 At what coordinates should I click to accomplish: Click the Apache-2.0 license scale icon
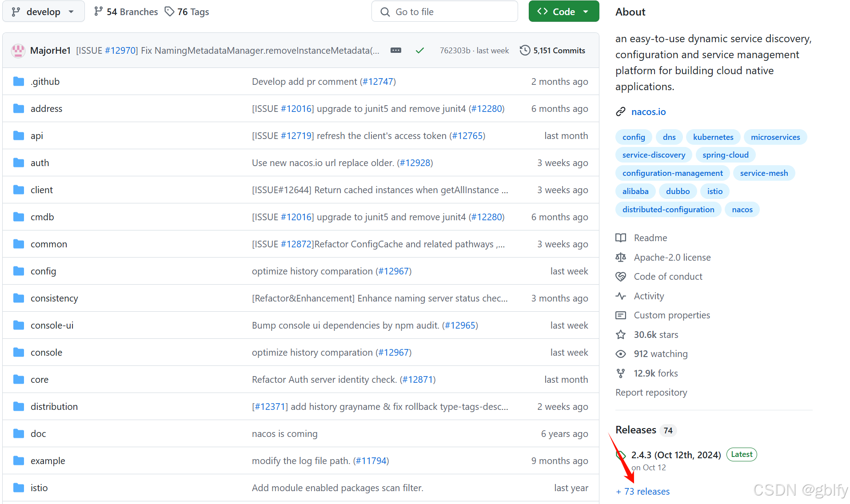click(621, 258)
